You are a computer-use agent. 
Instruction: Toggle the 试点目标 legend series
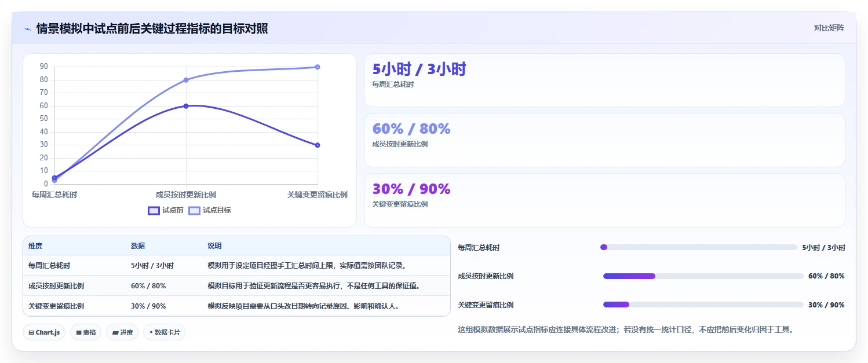(x=210, y=210)
